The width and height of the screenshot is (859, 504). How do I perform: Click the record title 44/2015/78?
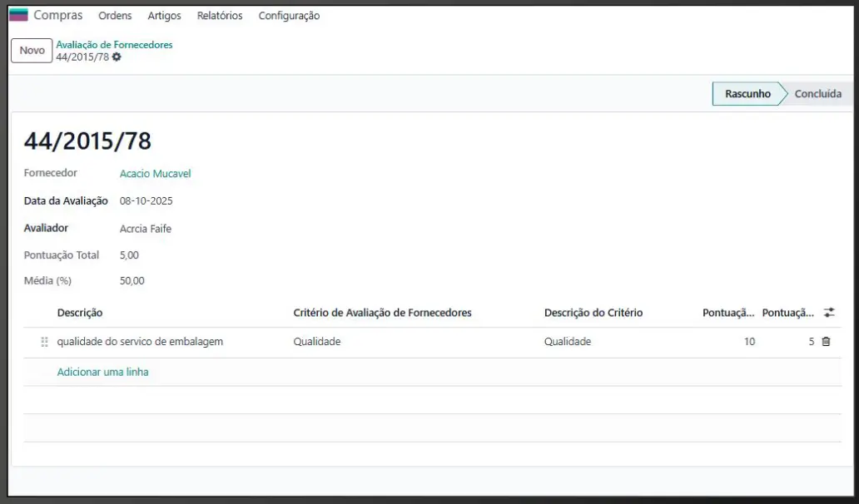(87, 141)
